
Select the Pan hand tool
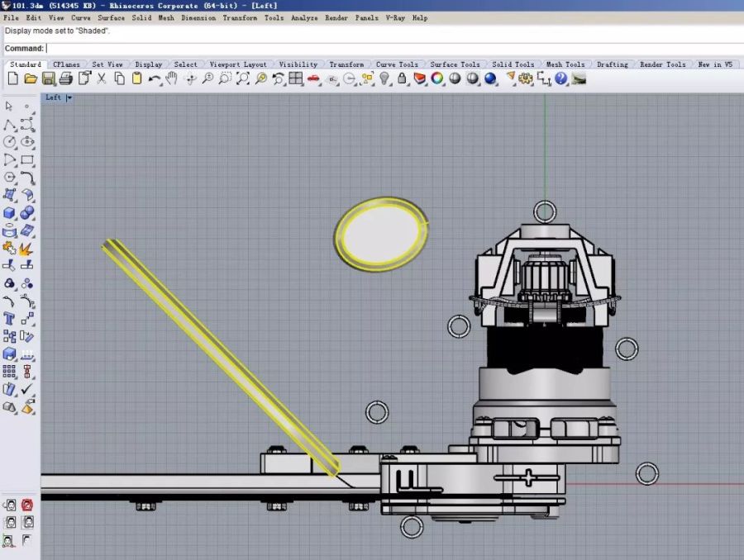click(x=172, y=78)
